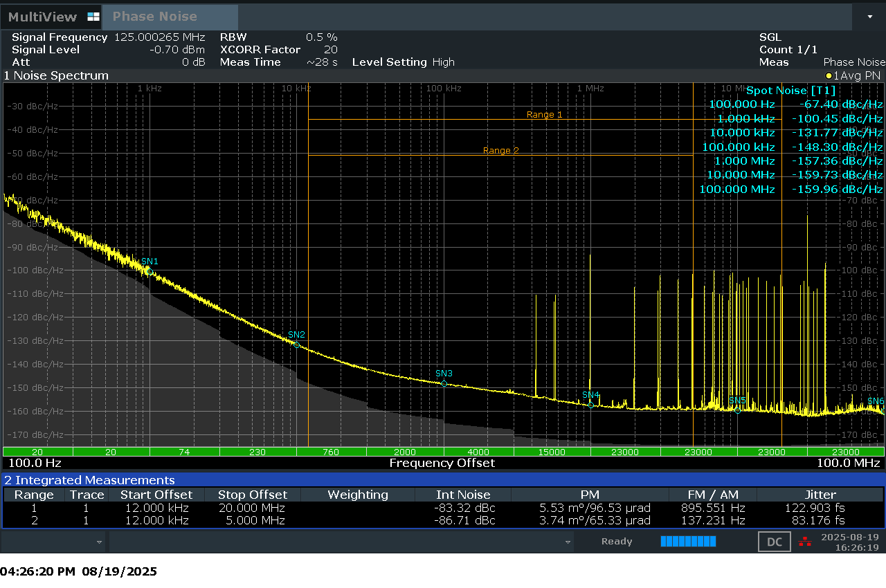This screenshot has height=588, width=886.
Task: Select spot noise marker SN3 on trace
Action: click(444, 384)
